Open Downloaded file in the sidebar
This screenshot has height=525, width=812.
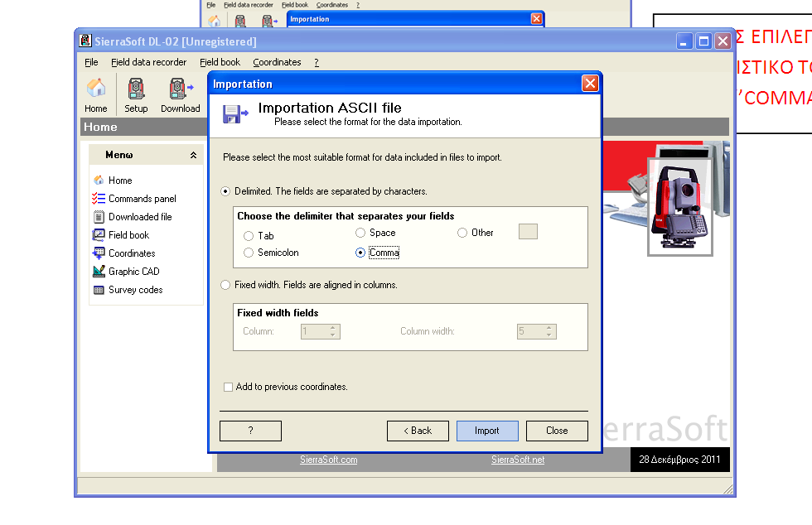coord(140,217)
